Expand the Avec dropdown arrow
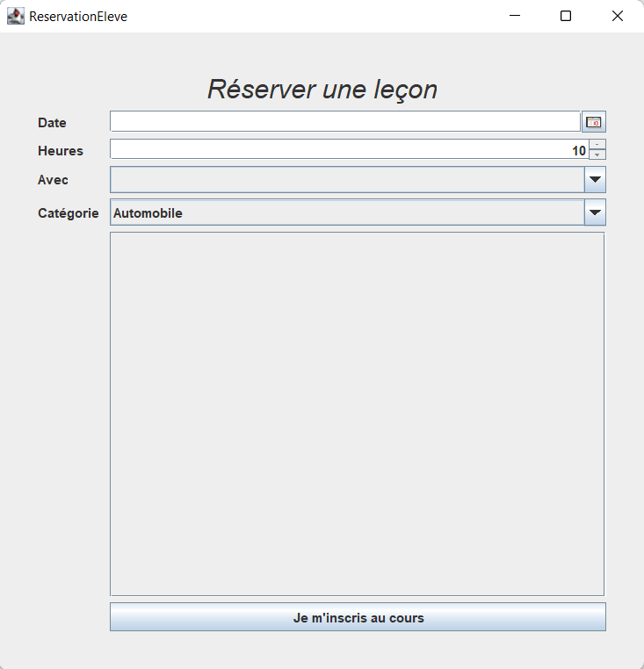 595,179
